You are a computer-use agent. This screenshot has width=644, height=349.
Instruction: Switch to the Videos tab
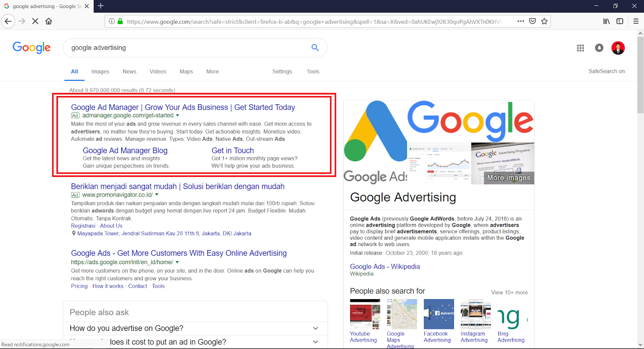coord(158,72)
